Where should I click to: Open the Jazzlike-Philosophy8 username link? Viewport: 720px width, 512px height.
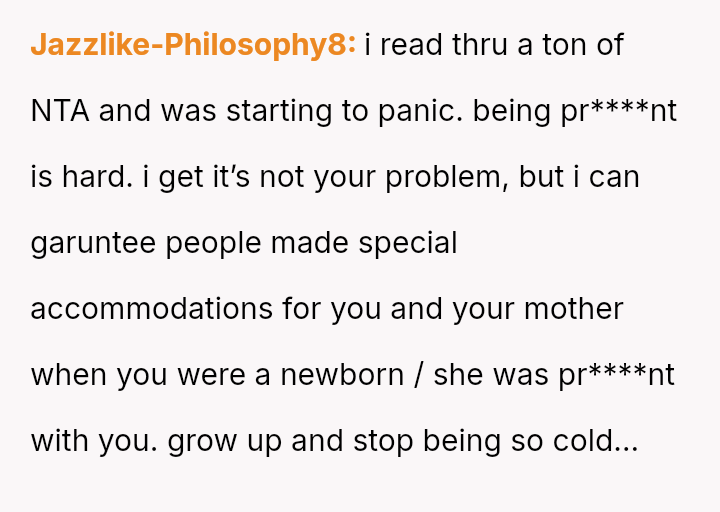[193, 45]
